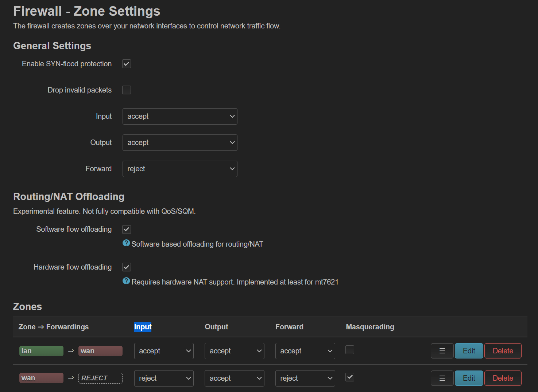The height and width of the screenshot is (392, 538).
Task: Click help icon beside Software based offloading
Action: [x=126, y=243]
